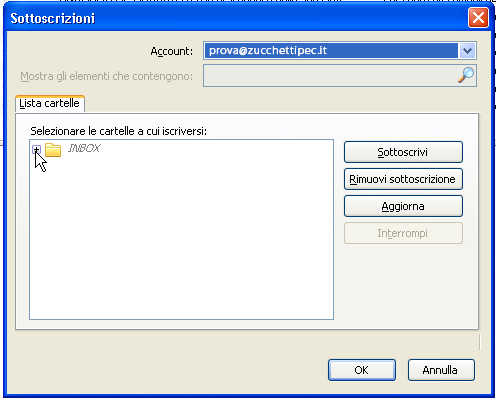Refresh folders with the Aggiorna button
The image size is (496, 398).
403,206
